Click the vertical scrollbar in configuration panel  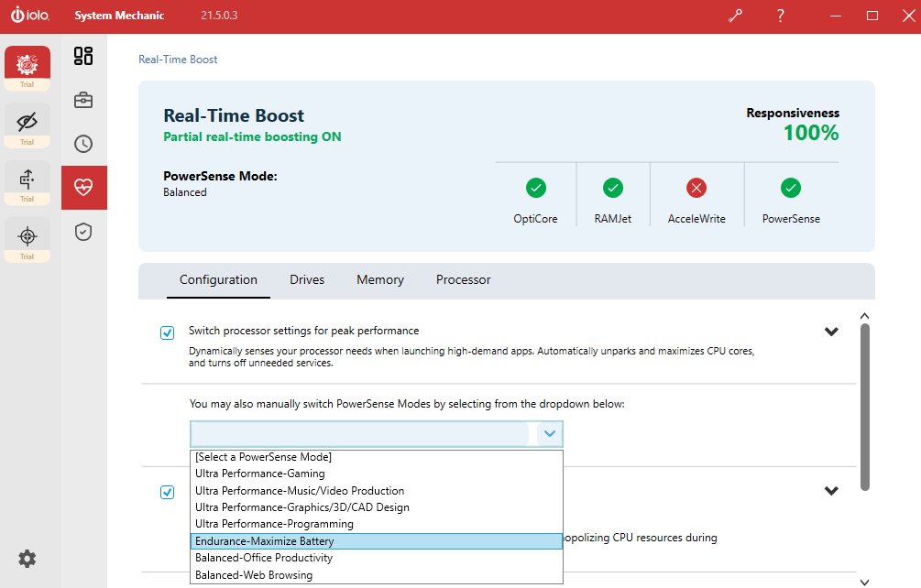(x=863, y=407)
